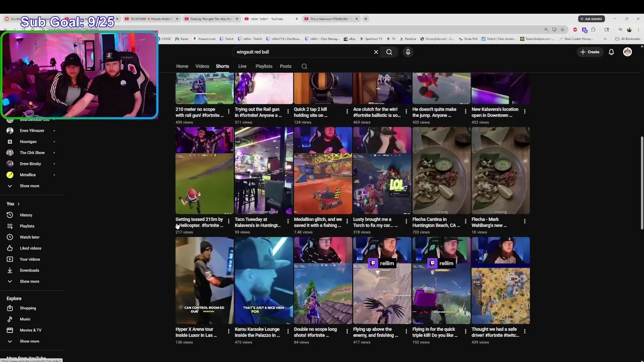Switch to Nobody Thought This Was Possible tab
The image size is (644, 362).
tap(211, 19)
